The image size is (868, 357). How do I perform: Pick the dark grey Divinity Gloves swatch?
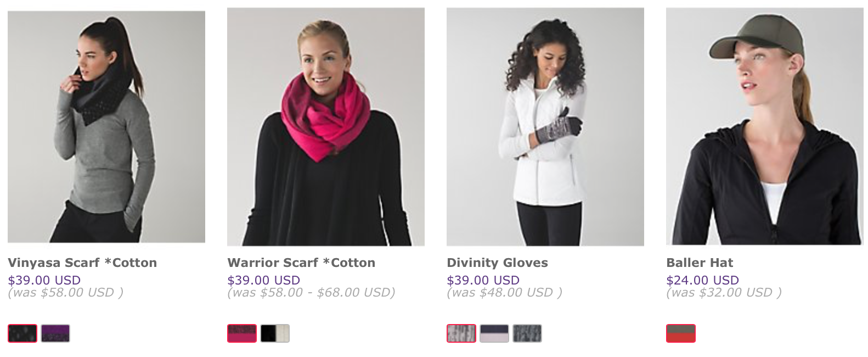pos(527,333)
